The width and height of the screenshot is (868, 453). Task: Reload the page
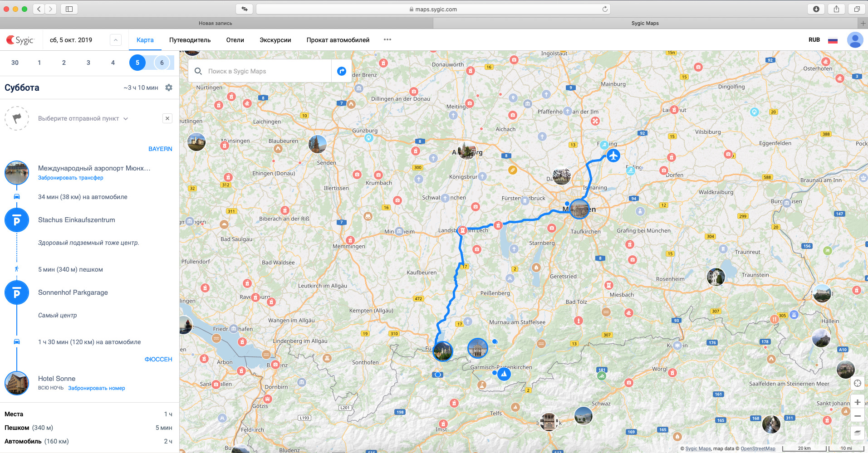click(x=605, y=9)
